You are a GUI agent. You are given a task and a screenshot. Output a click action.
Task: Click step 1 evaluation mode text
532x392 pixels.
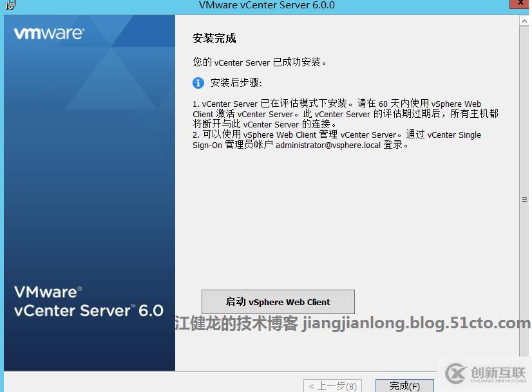(345, 113)
